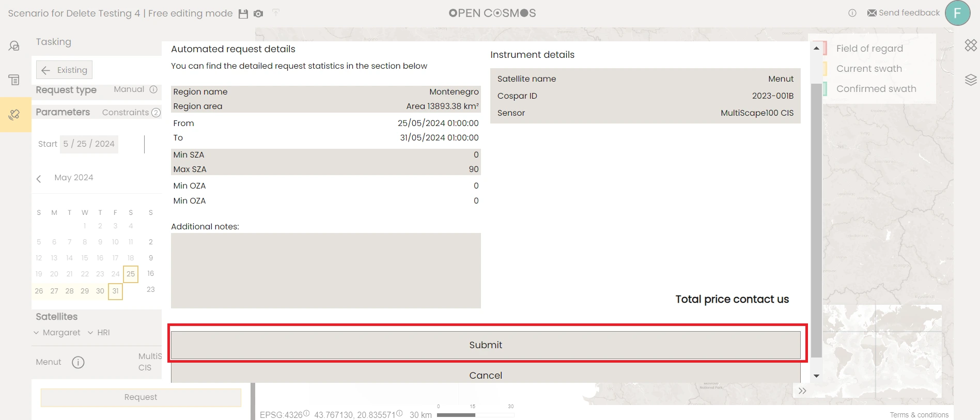
Task: Open the search area sidebar icon
Action: coord(14,46)
